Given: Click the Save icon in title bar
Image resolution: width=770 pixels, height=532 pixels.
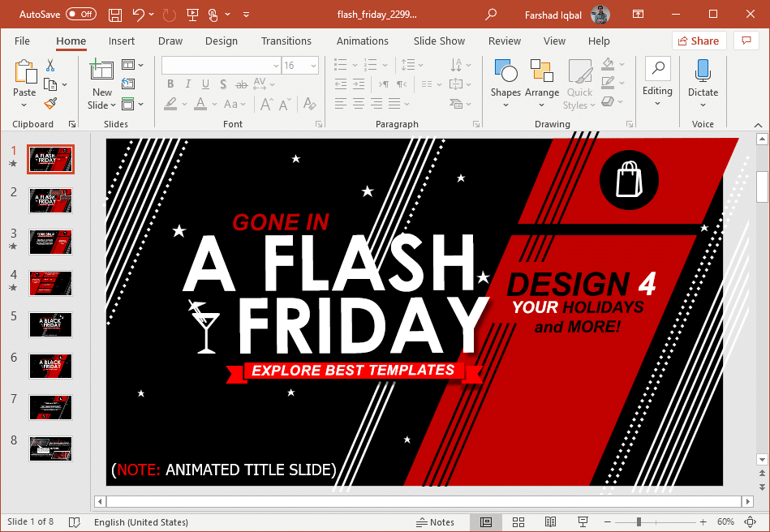Looking at the screenshot, I should (115, 15).
